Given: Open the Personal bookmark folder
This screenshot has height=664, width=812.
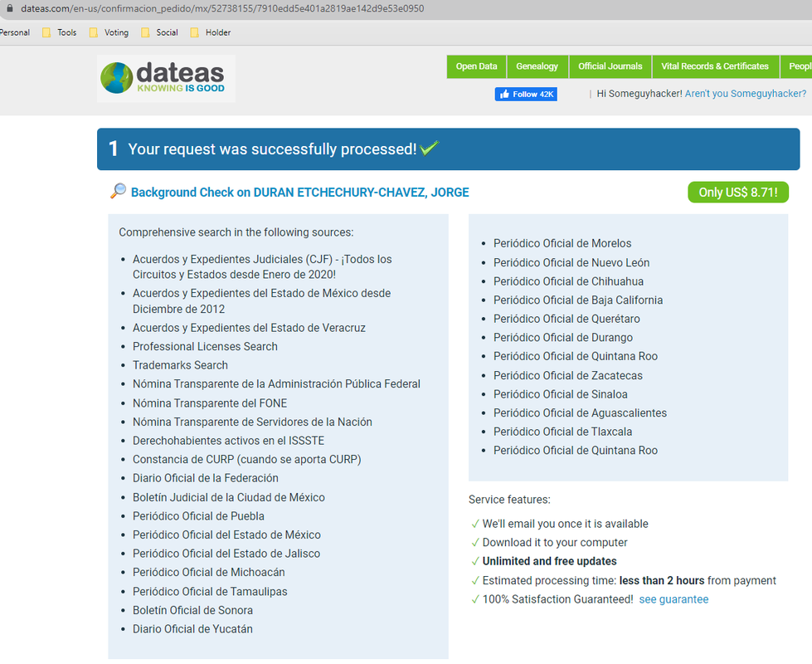Looking at the screenshot, I should click(14, 32).
